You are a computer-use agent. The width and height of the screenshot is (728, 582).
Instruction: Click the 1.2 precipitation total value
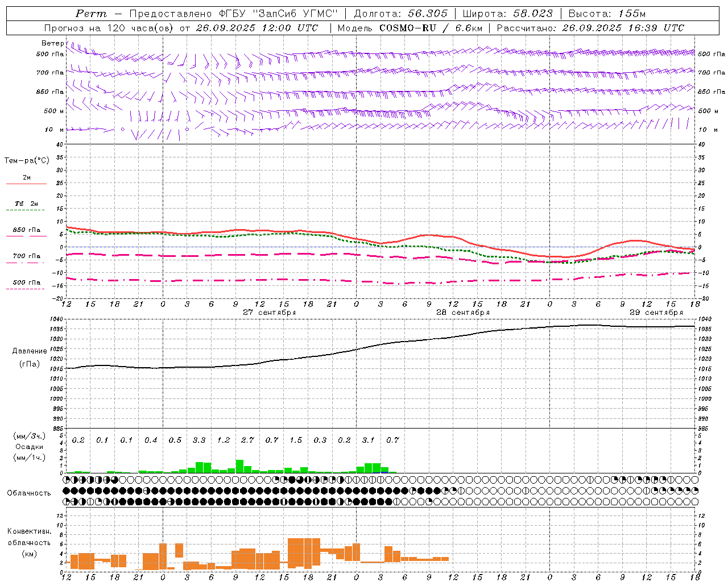[x=224, y=440]
